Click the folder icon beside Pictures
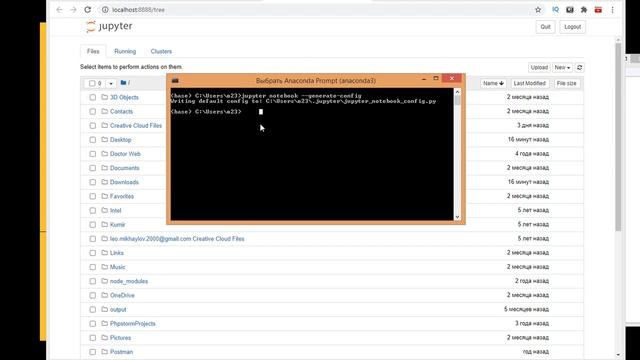 pos(104,338)
